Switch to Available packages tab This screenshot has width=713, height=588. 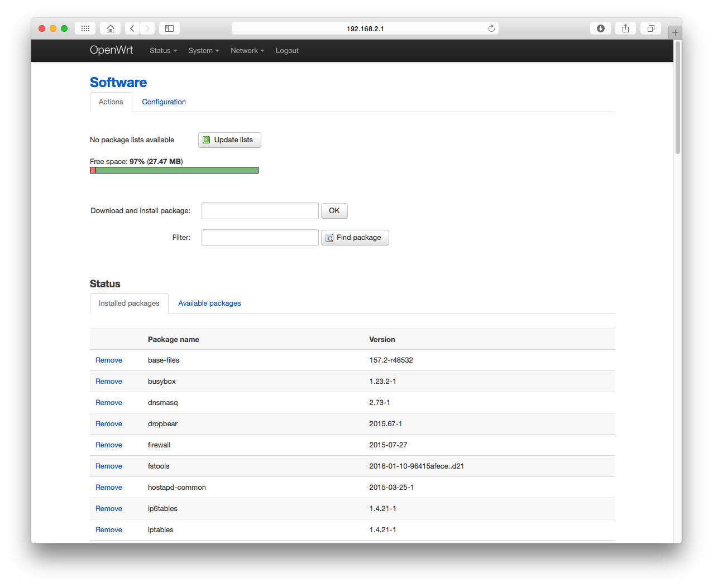click(209, 303)
